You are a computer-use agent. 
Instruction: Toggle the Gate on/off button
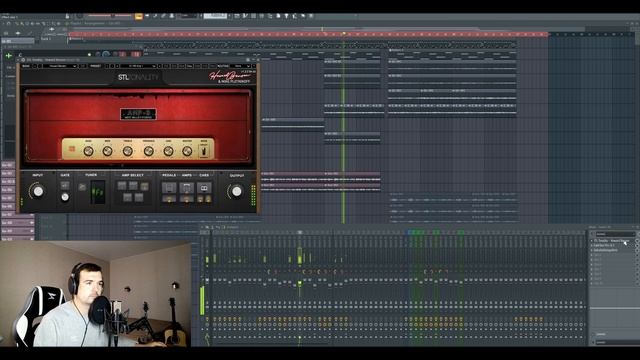point(65,185)
